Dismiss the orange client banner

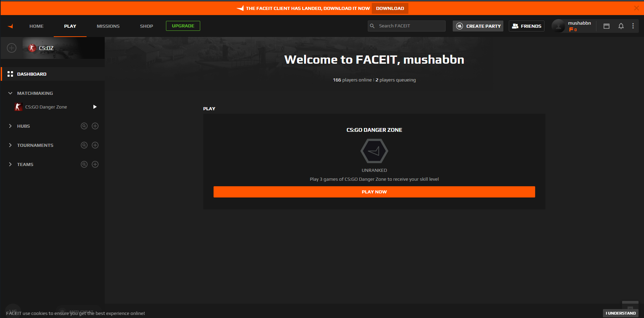click(x=636, y=8)
